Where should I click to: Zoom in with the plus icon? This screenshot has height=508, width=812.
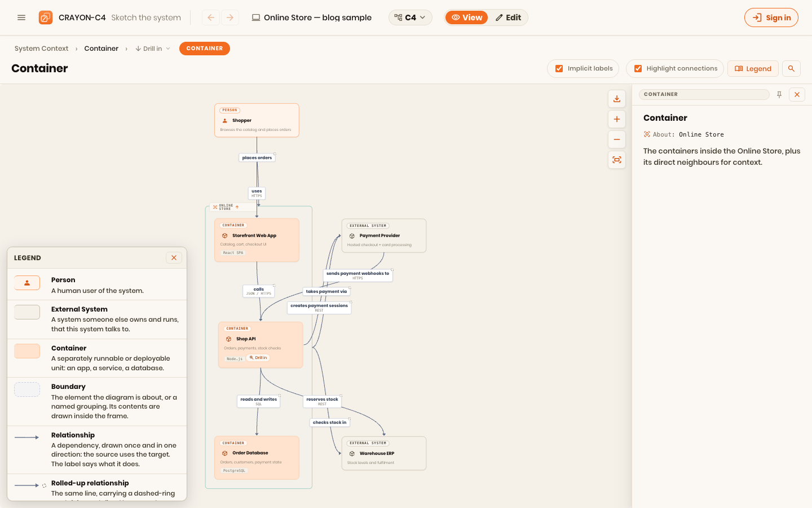point(617,119)
